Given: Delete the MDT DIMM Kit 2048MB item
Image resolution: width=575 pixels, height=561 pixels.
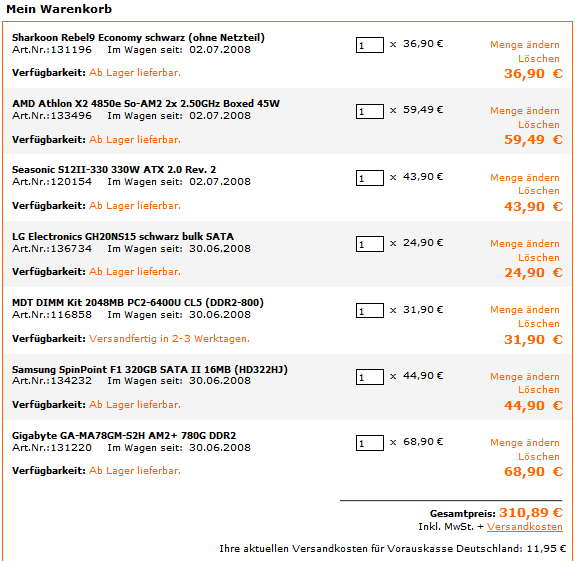Looking at the screenshot, I should point(539,324).
